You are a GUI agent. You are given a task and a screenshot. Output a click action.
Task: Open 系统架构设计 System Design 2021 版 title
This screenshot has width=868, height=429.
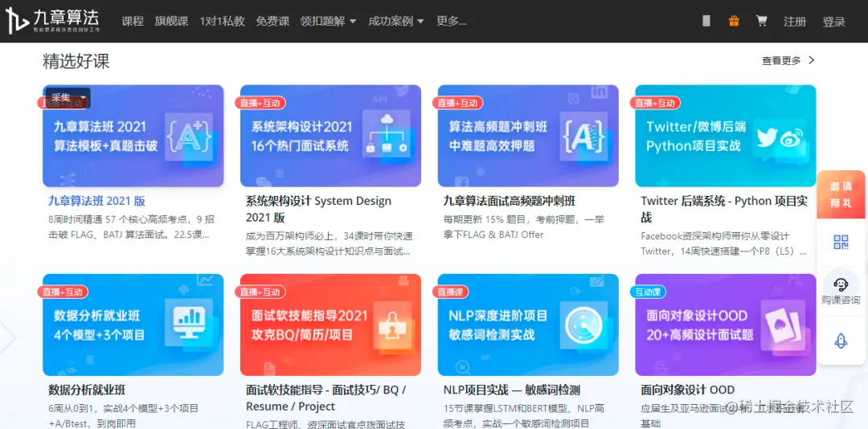(x=318, y=209)
